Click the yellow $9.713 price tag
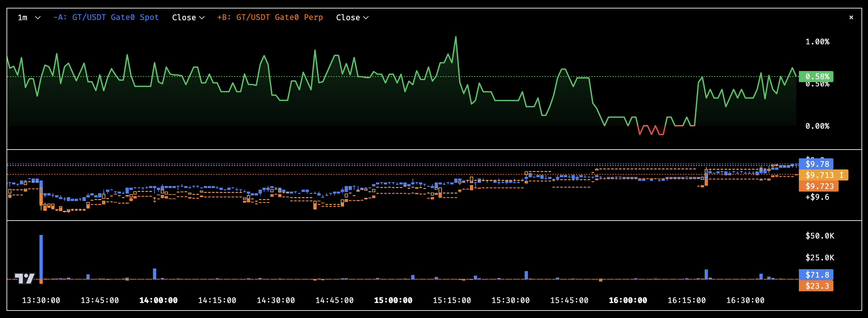The height and width of the screenshot is (318, 868). click(824, 175)
